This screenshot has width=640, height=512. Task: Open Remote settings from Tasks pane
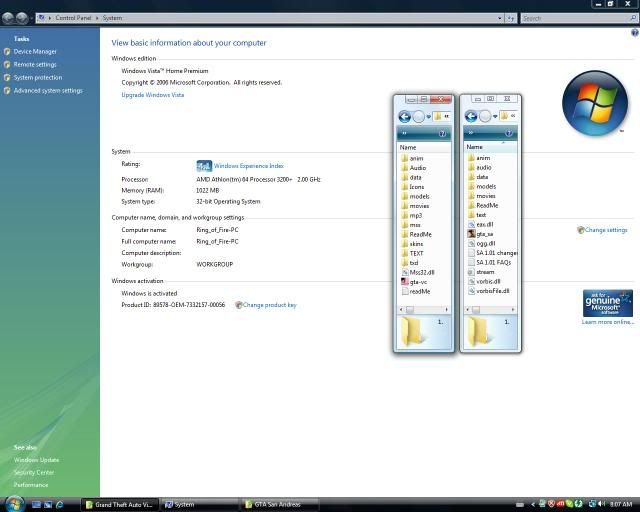coord(35,65)
